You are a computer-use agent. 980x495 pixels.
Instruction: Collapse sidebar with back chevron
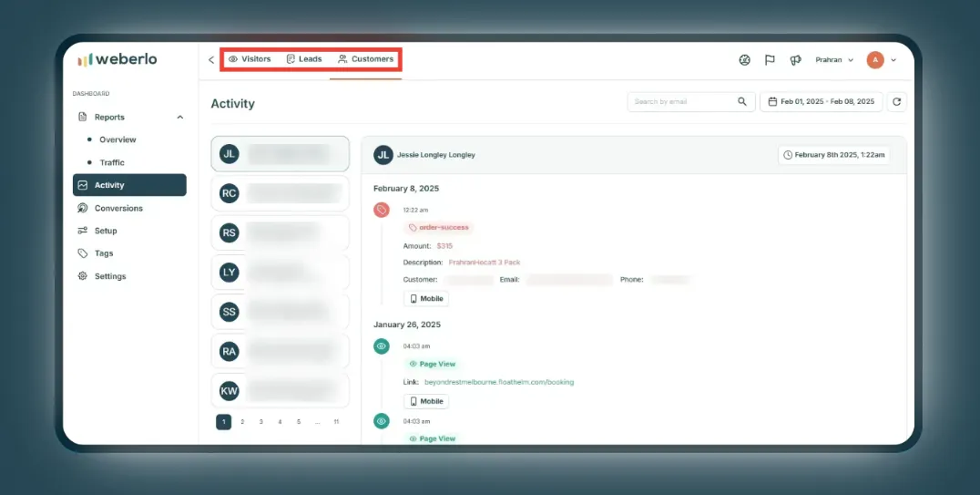coord(211,60)
